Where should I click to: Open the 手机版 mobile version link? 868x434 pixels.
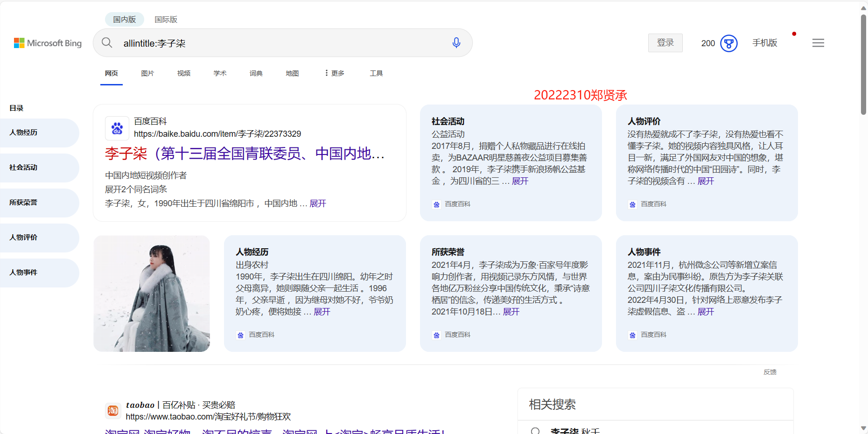pyautogui.click(x=765, y=43)
